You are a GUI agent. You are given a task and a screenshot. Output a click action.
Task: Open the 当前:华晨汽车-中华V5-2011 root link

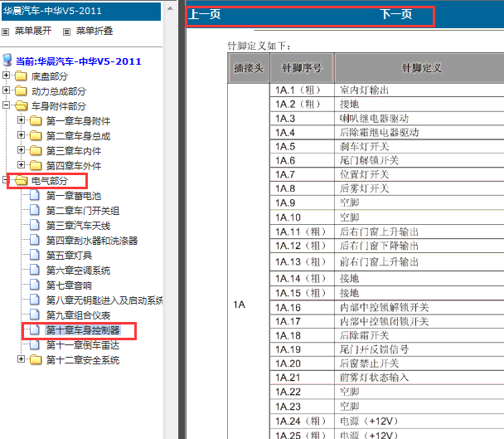pyautogui.click(x=79, y=61)
